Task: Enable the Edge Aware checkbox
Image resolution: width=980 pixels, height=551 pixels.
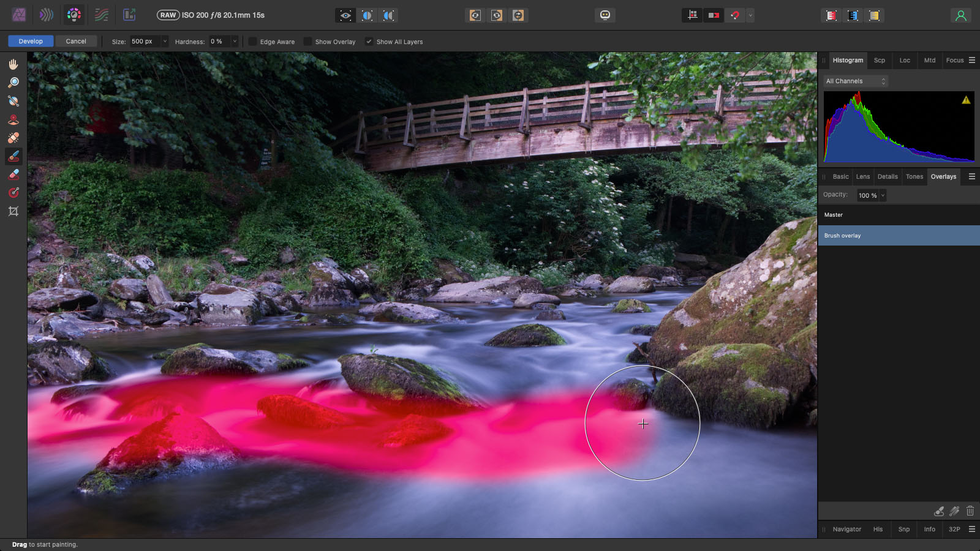Action: [x=252, y=42]
